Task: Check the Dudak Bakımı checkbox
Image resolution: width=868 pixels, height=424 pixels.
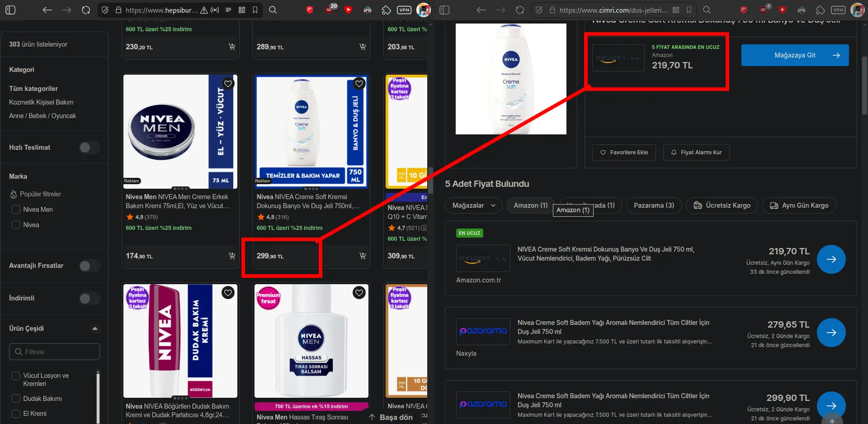Action: point(16,399)
